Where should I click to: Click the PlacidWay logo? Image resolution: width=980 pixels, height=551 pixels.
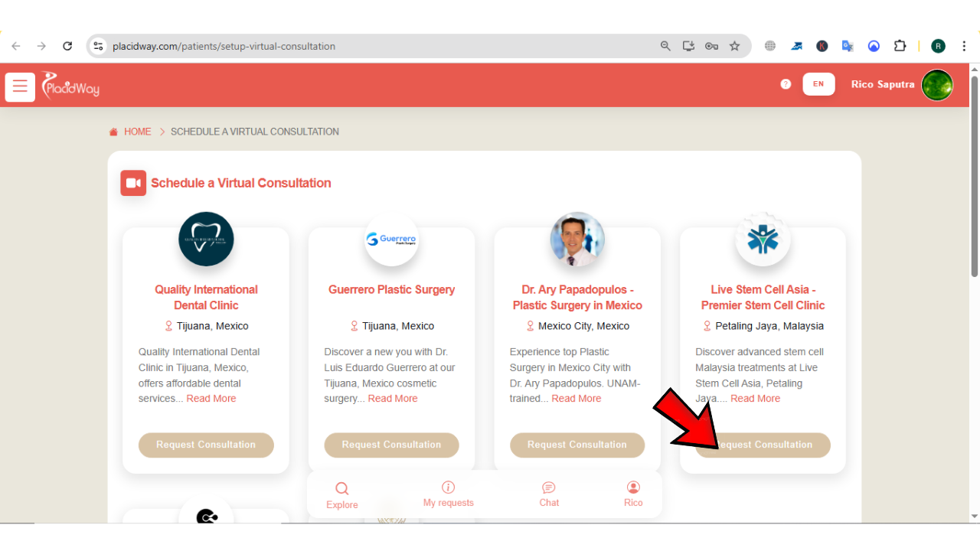point(70,86)
